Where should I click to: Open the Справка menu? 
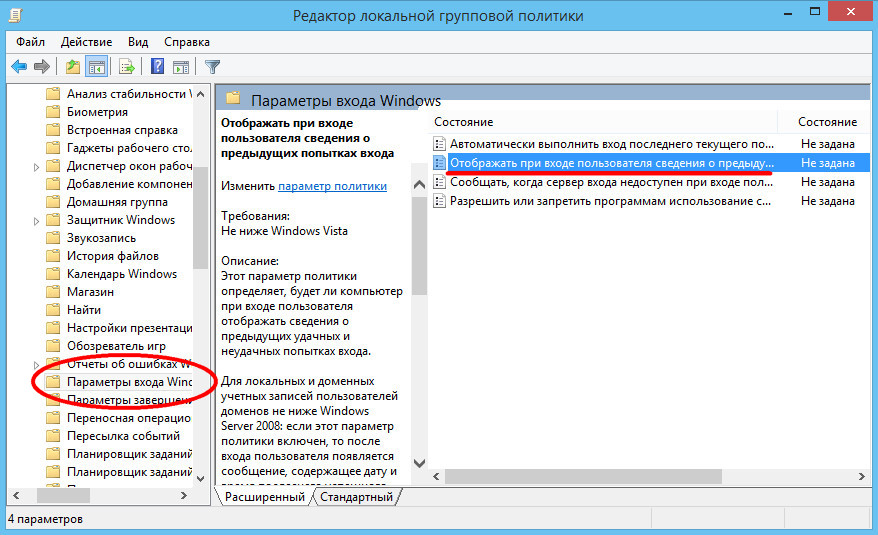coord(187,42)
